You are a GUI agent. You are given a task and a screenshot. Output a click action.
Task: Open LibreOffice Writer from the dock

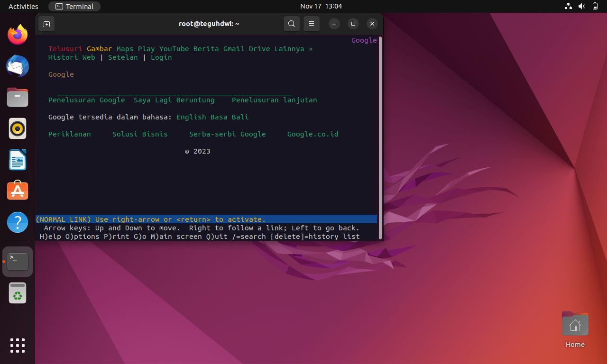(18, 160)
